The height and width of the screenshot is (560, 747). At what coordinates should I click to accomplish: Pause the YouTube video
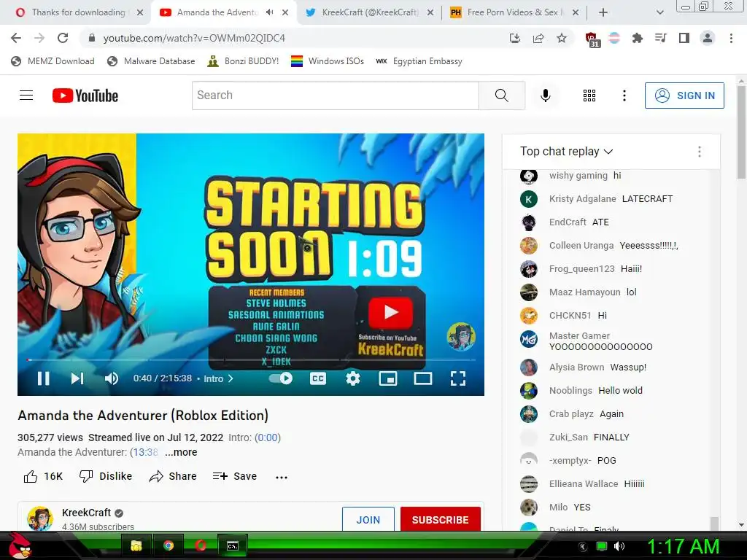tap(43, 378)
